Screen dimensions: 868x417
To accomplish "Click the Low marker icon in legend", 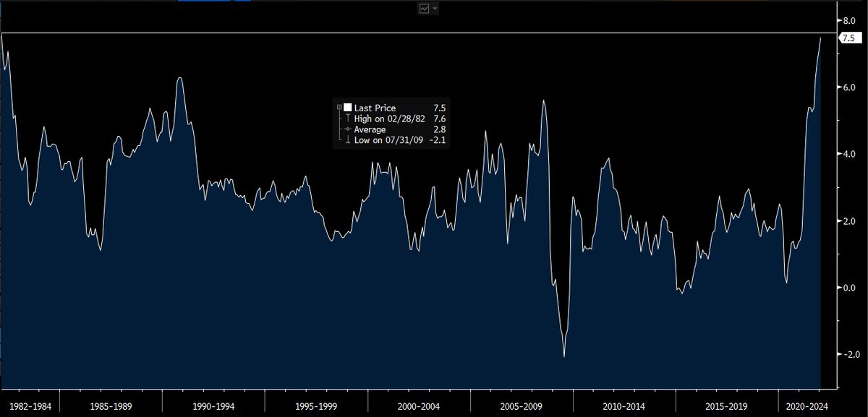I will pos(347,140).
